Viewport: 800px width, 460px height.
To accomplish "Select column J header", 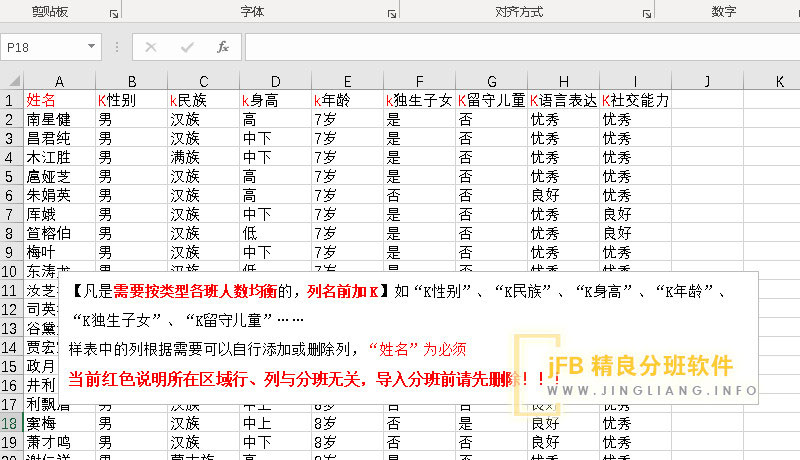I will click(x=707, y=82).
